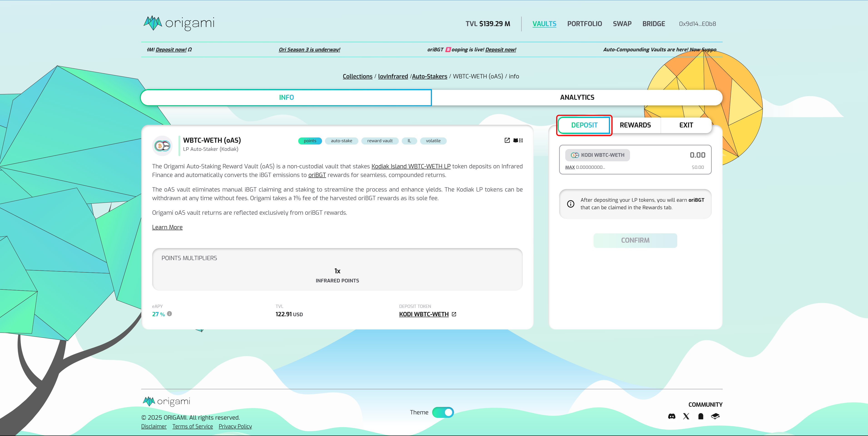Click the Learn More link

click(167, 227)
